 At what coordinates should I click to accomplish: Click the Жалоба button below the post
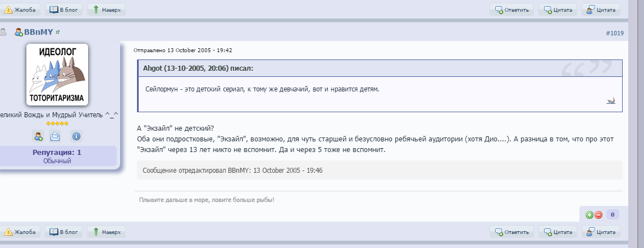(x=21, y=231)
